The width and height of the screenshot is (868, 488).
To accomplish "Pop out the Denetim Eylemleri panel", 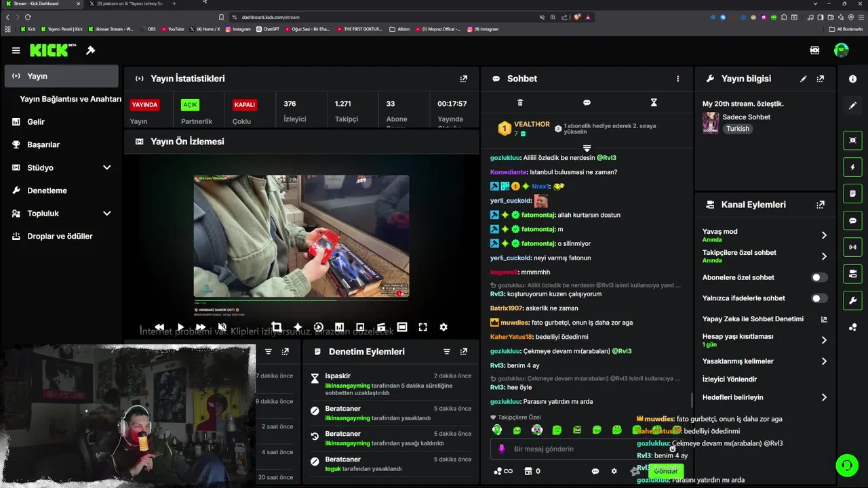I will coord(464,352).
